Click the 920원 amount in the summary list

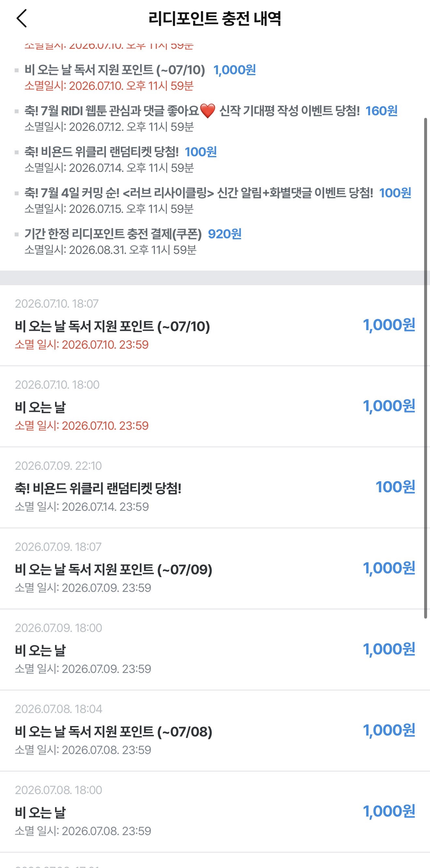click(225, 234)
